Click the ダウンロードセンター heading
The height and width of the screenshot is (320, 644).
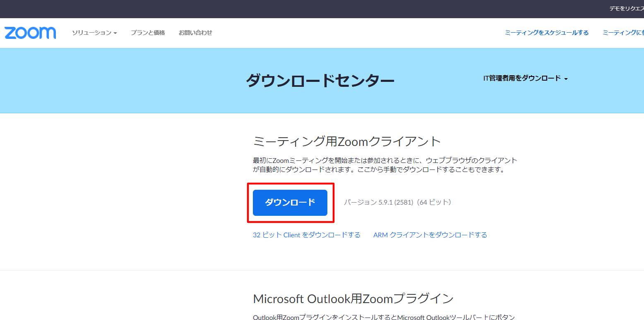320,80
